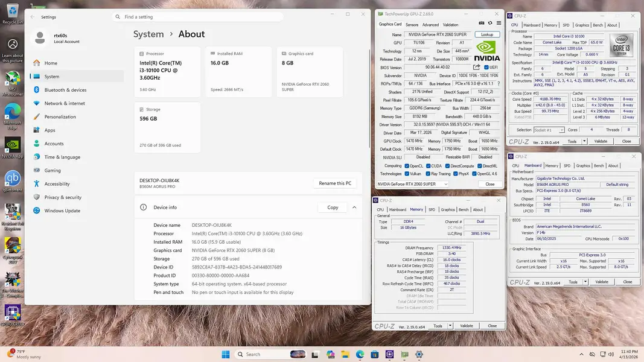Open NVIDIA App desktop shortcut
The height and width of the screenshot is (362, 644).
(x=12, y=147)
